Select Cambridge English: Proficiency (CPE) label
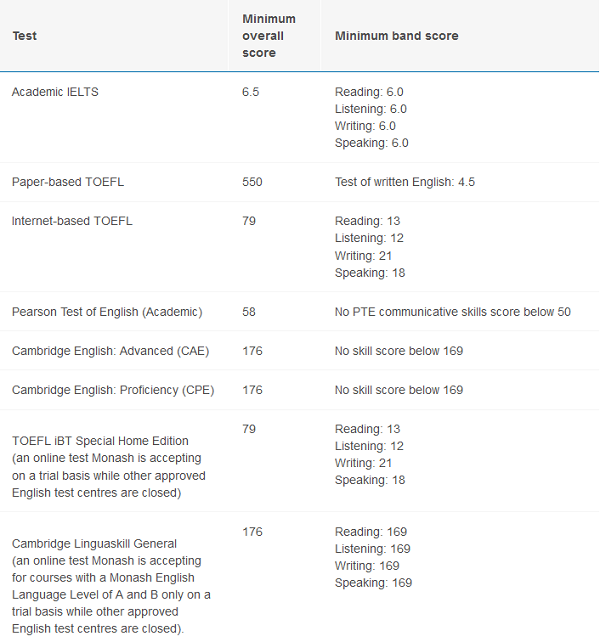 coord(113,390)
